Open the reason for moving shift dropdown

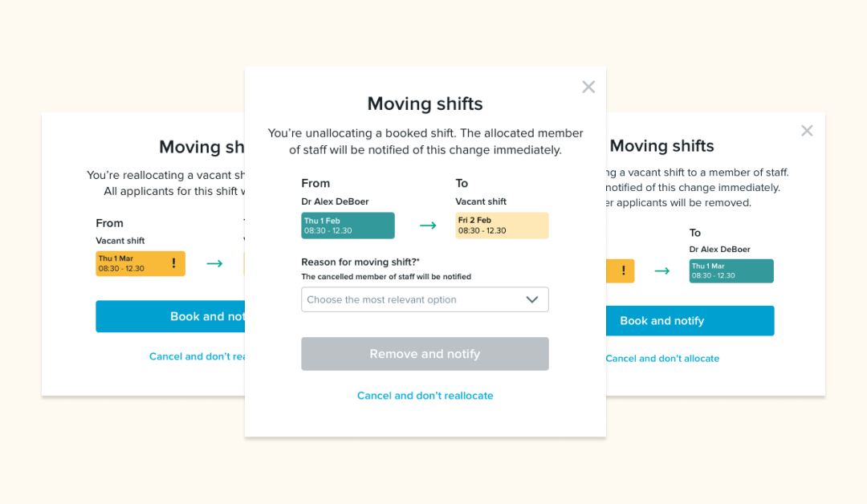click(x=425, y=299)
